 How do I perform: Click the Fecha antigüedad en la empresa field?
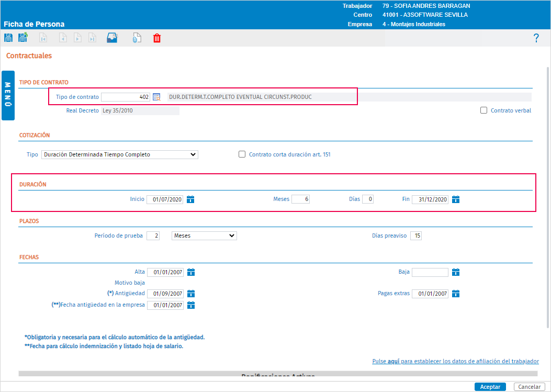click(x=165, y=305)
